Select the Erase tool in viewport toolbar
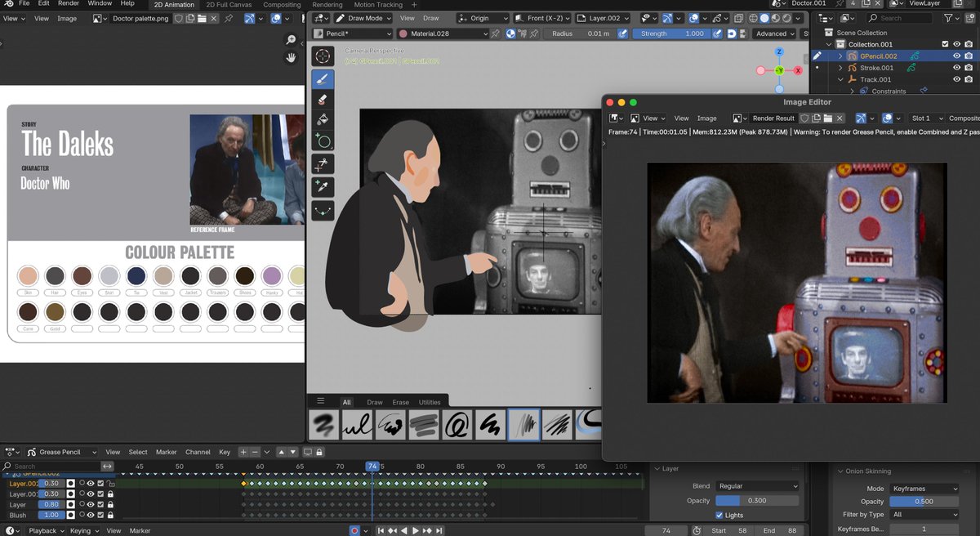 (x=323, y=100)
